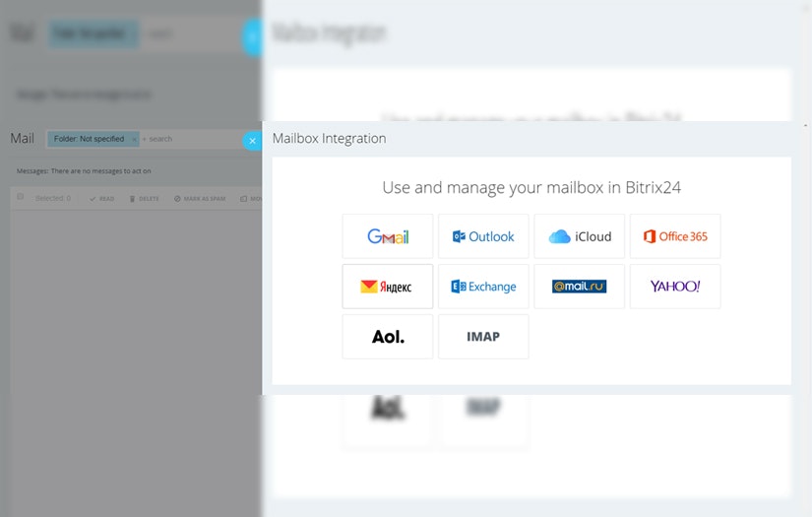Choose the Exchange mail service

[x=483, y=287]
